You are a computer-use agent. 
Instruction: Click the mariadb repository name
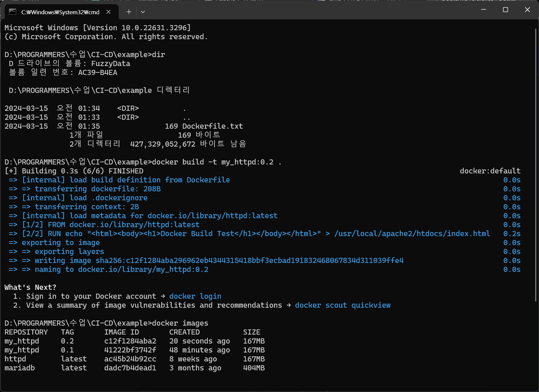click(20, 368)
